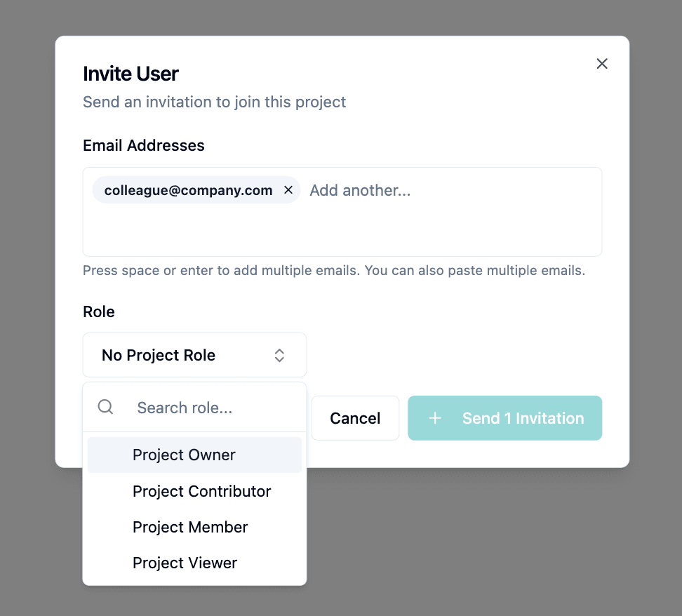
Task: Click the Send 1 Invitation button
Action: tap(504, 418)
